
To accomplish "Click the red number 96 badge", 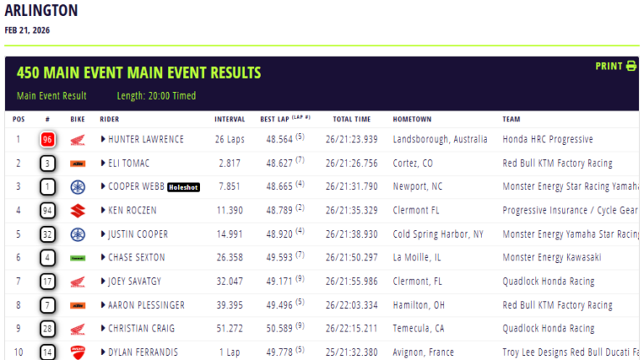I will coord(49,140).
